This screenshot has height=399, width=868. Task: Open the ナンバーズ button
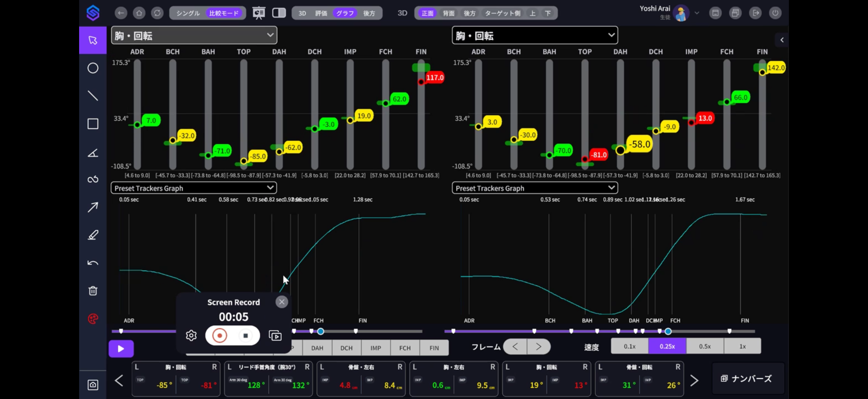point(748,378)
